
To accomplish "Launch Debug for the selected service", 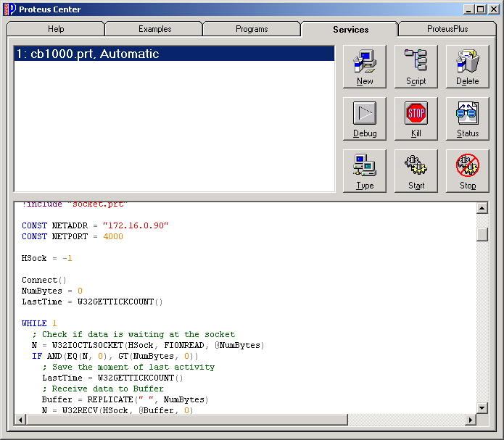I will (x=365, y=119).
